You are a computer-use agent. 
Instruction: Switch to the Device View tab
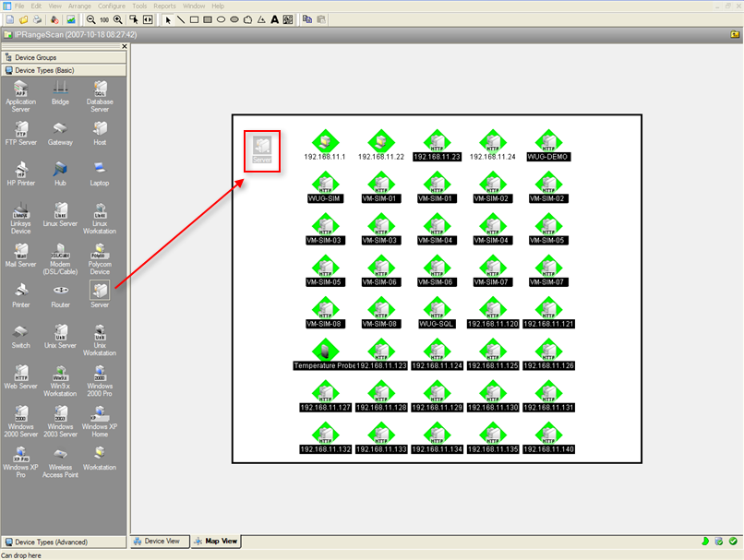(162, 542)
